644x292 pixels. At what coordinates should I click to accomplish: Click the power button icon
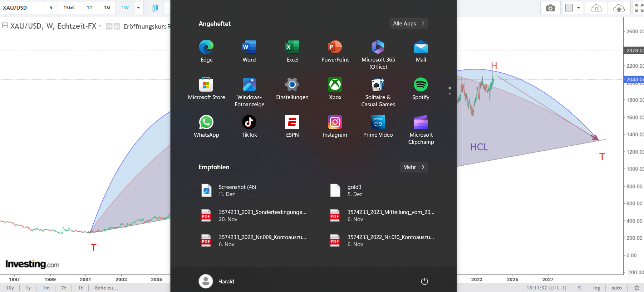[424, 281]
